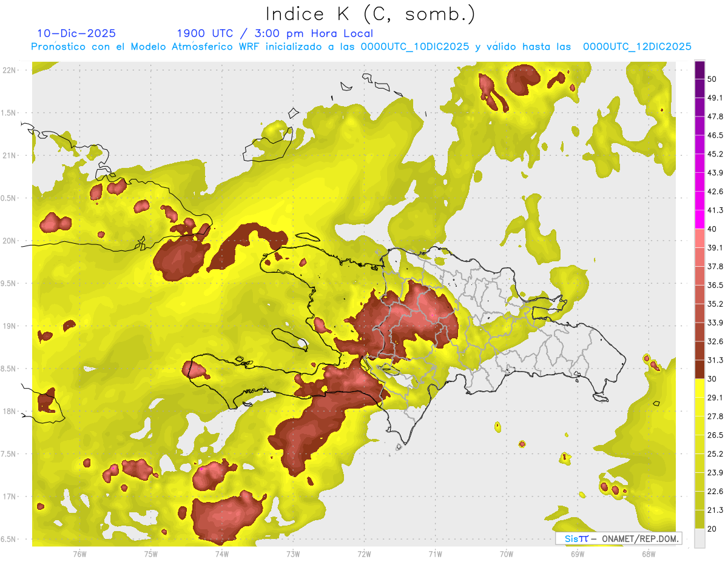
Task: Click the '47.8' color scale value
Action: pyautogui.click(x=715, y=116)
